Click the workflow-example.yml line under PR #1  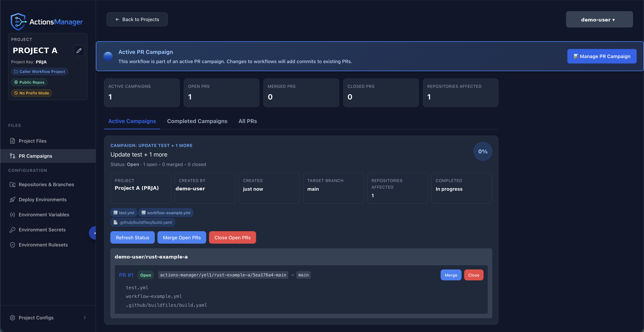click(154, 296)
